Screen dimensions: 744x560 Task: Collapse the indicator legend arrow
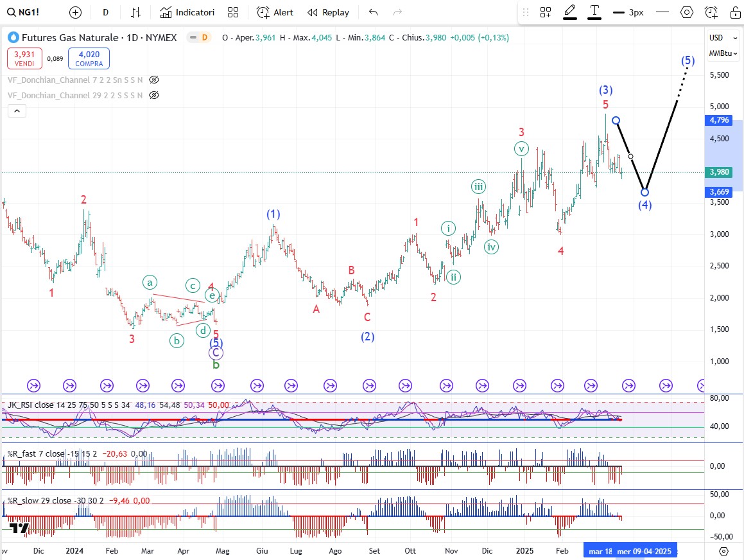point(17,111)
